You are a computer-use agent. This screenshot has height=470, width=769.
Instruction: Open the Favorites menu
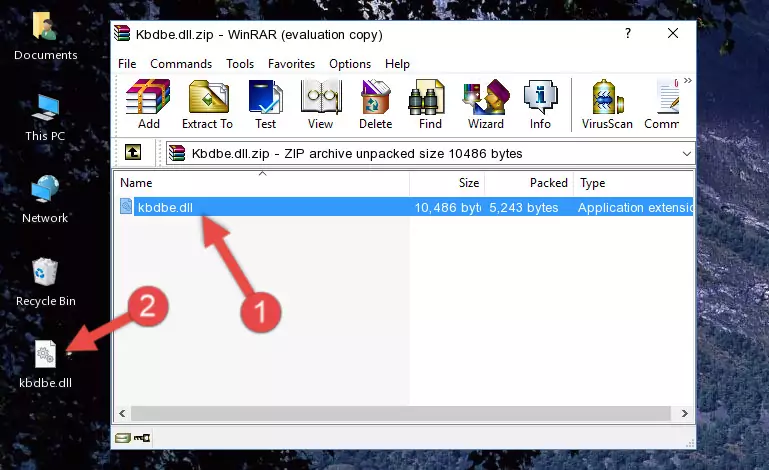coord(291,64)
